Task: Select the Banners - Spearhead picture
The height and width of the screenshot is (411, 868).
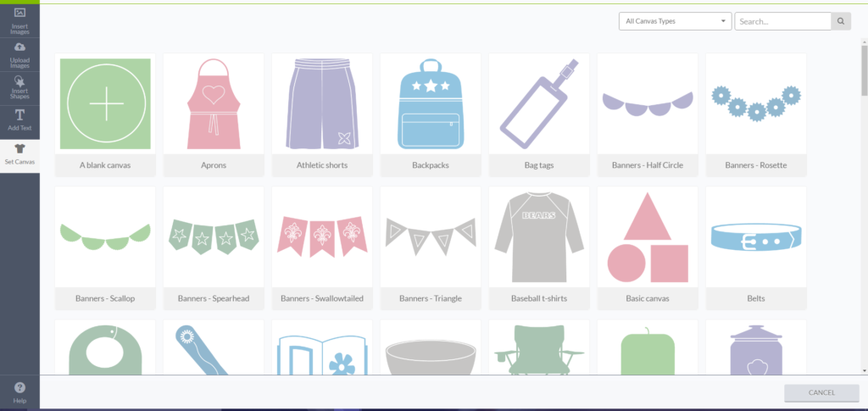Action: (x=214, y=236)
